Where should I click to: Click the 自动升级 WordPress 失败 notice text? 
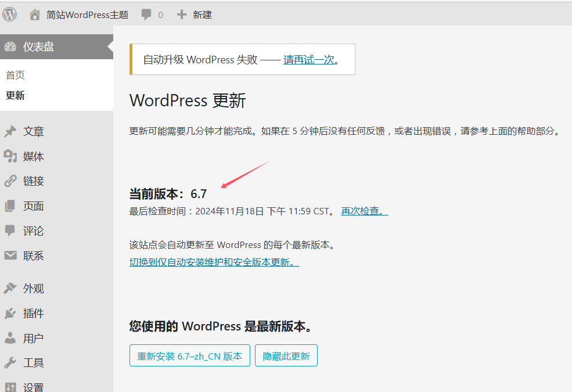200,59
